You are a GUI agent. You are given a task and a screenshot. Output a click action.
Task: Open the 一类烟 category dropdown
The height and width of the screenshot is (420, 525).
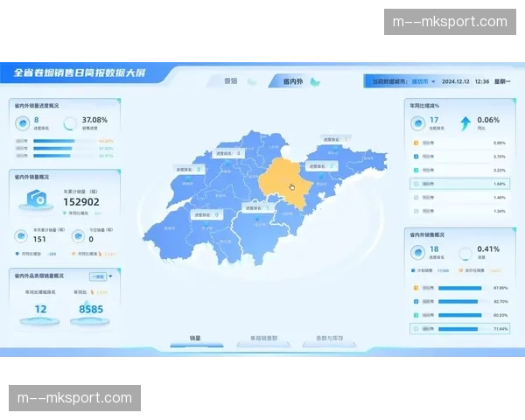click(101, 276)
